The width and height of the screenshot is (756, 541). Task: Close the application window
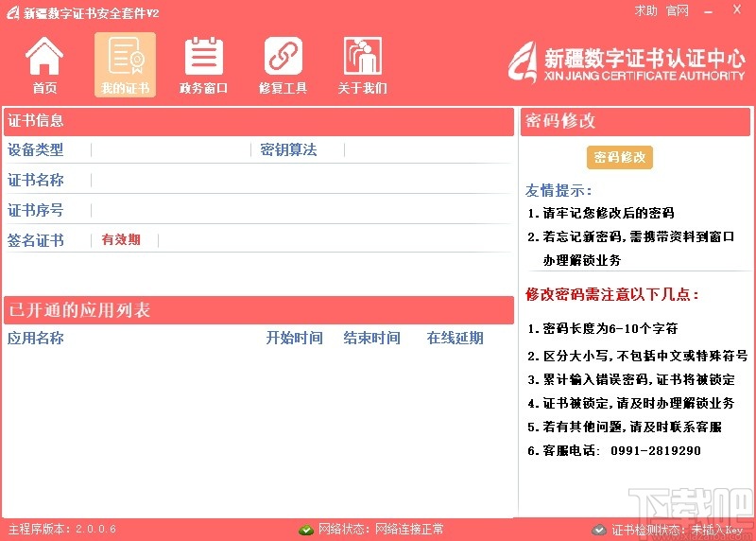pos(737,9)
